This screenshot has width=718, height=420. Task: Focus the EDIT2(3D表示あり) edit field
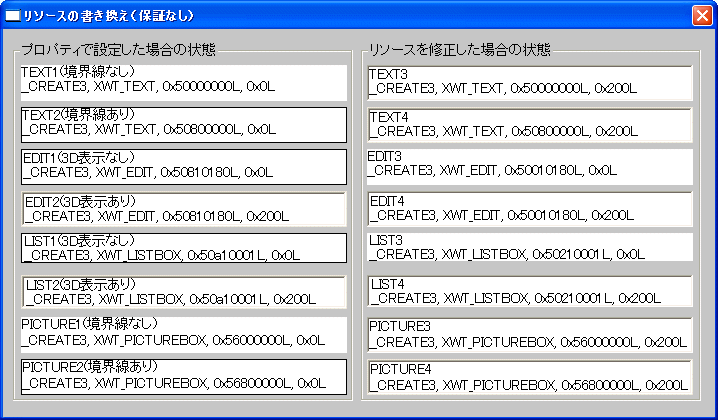[184, 209]
